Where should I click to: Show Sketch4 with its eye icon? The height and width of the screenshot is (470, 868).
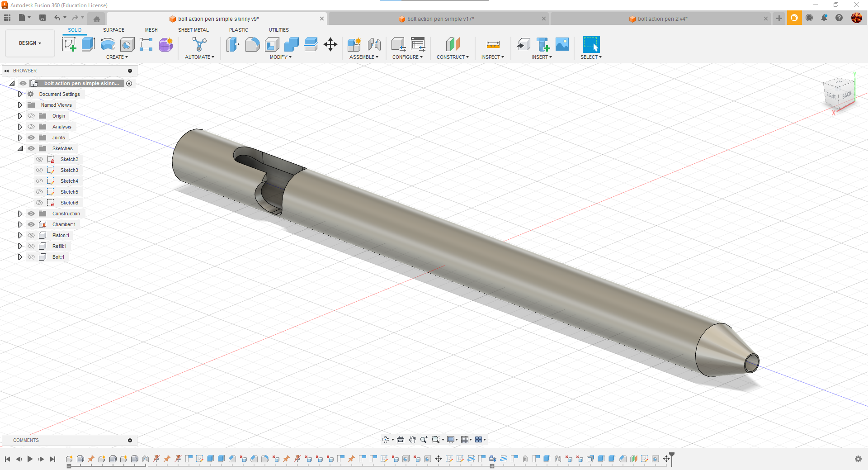coord(39,181)
